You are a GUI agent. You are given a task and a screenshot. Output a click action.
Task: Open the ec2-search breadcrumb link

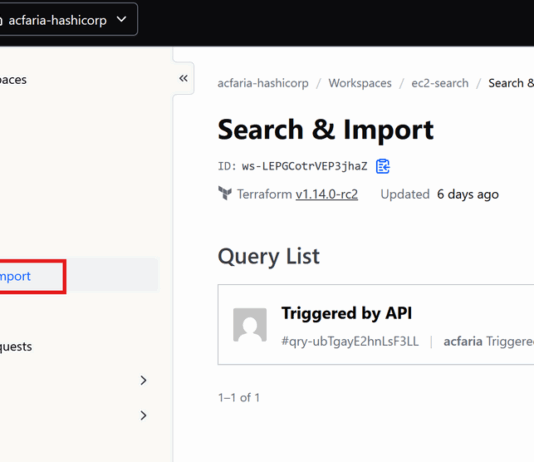pyautogui.click(x=440, y=83)
